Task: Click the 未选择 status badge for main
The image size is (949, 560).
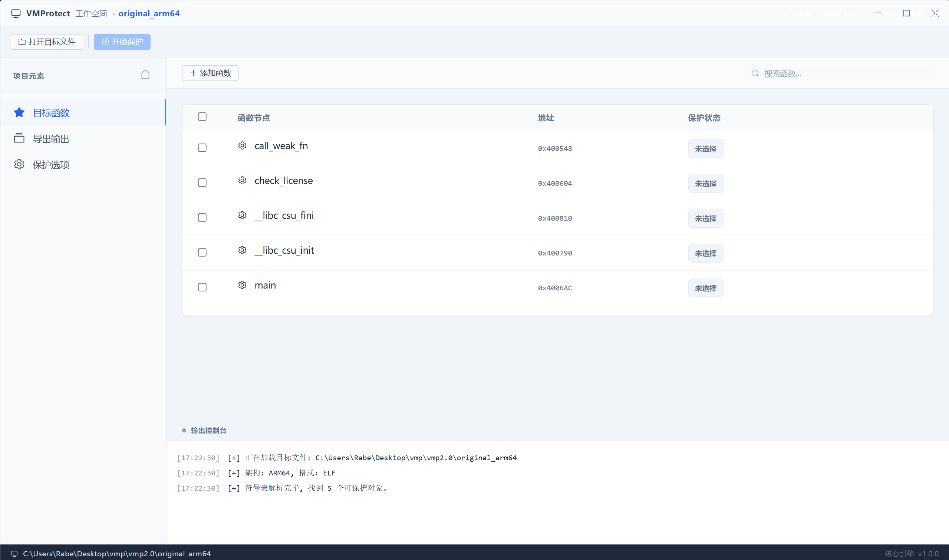Action: click(x=706, y=288)
